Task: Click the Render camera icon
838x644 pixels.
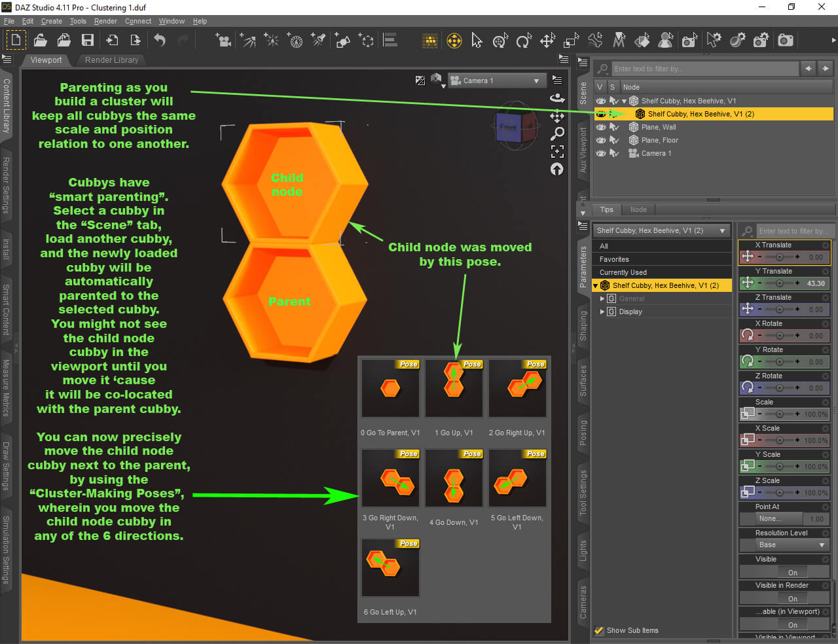Action: (x=786, y=41)
